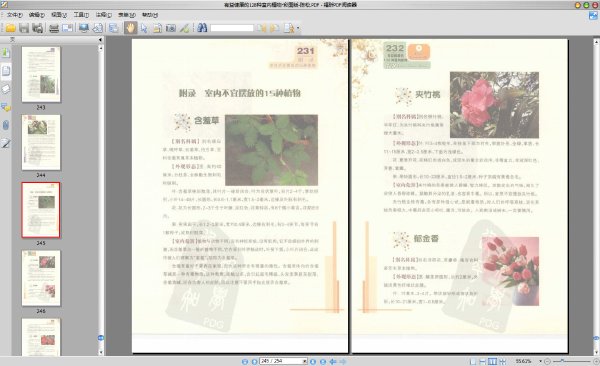Click the zoom slider handle
Viewport: 600px width, 366px height.
click(x=562, y=361)
